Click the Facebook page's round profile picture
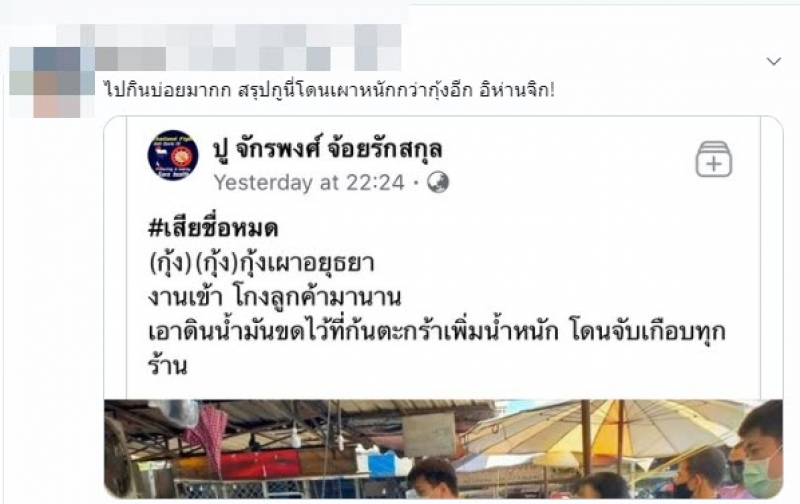Image resolution: width=800 pixels, height=504 pixels. point(173,155)
